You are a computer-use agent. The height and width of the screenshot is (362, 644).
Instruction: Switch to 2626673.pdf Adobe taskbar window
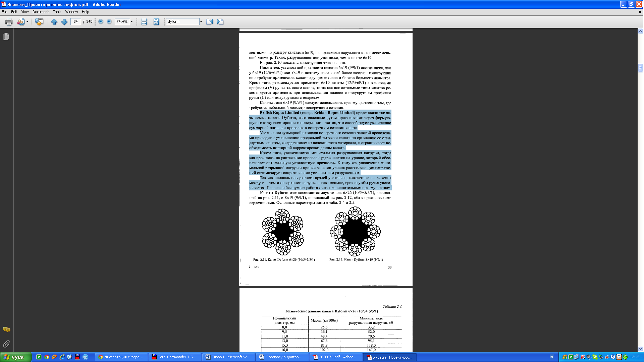coord(336,357)
